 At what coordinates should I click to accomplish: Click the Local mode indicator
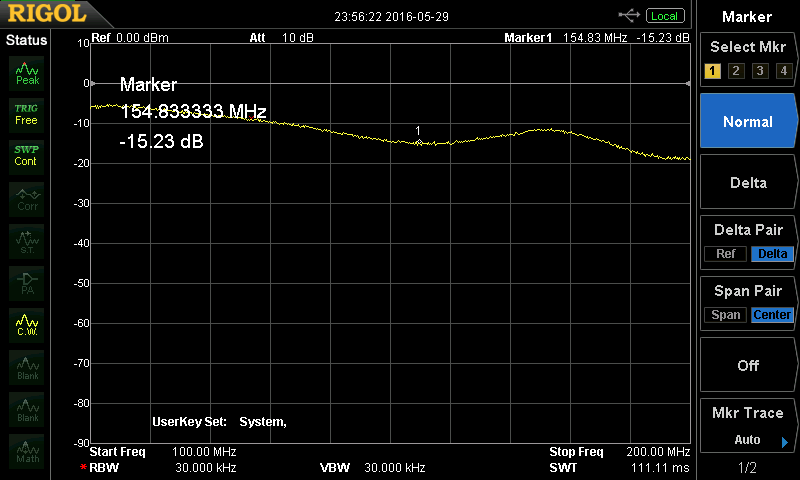(664, 15)
